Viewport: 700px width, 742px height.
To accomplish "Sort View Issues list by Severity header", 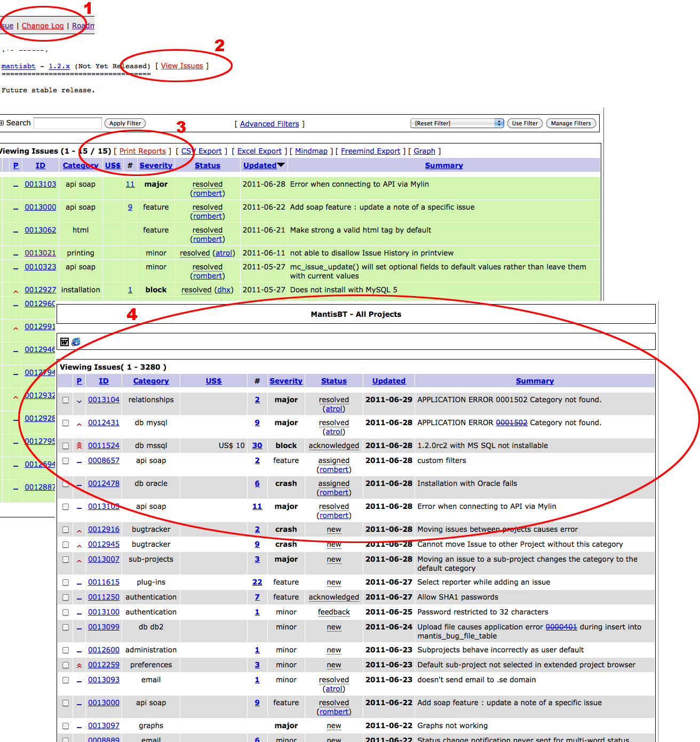I will coord(156,165).
